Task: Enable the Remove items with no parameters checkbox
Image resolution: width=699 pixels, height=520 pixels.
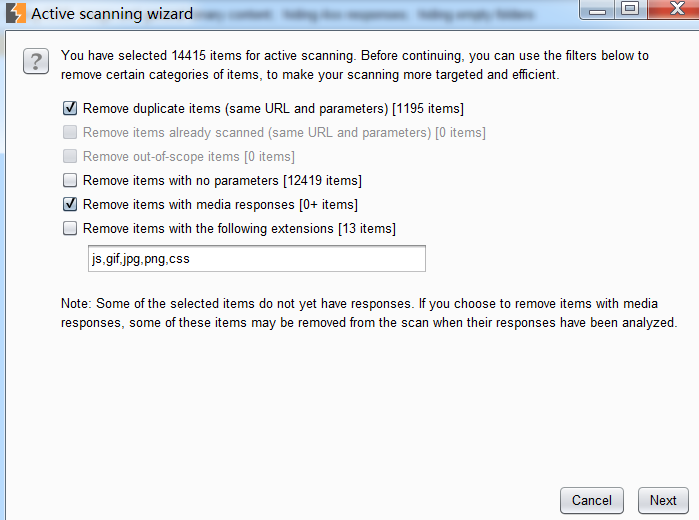Action: tap(70, 180)
